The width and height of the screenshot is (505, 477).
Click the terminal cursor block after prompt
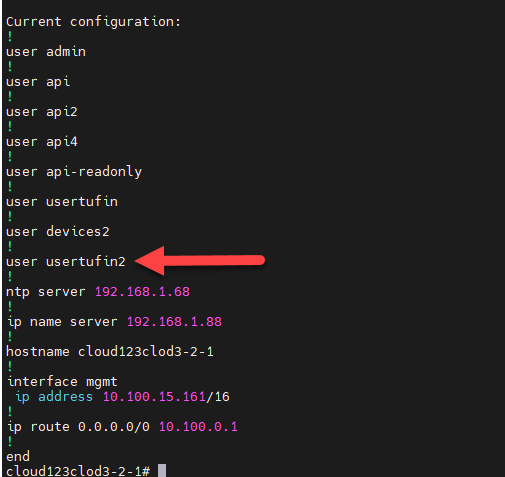point(162,471)
